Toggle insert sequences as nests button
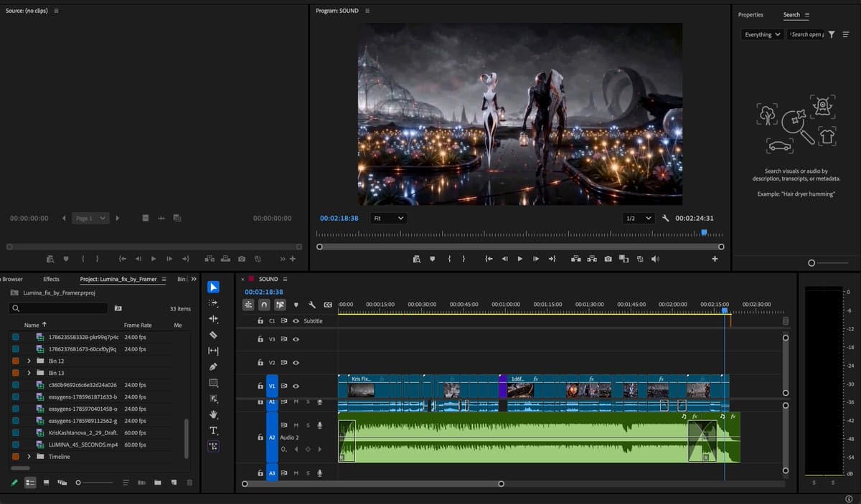 coord(248,305)
